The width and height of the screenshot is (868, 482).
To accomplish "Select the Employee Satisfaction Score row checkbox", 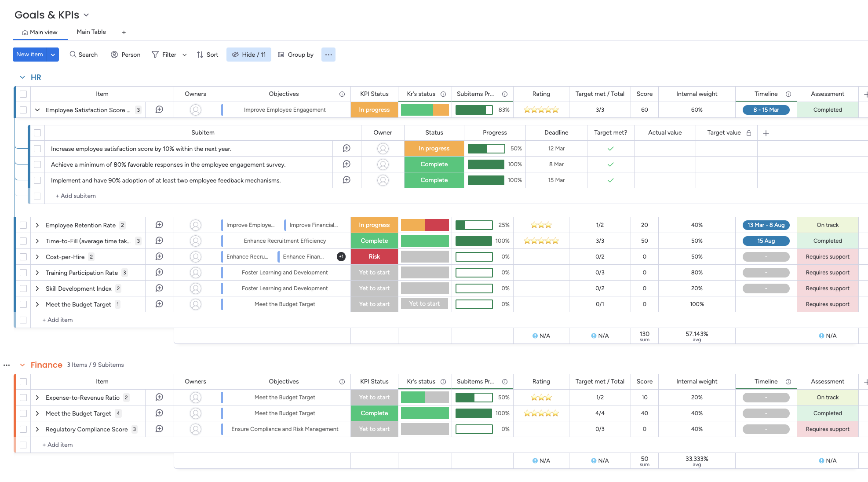I will 23,110.
